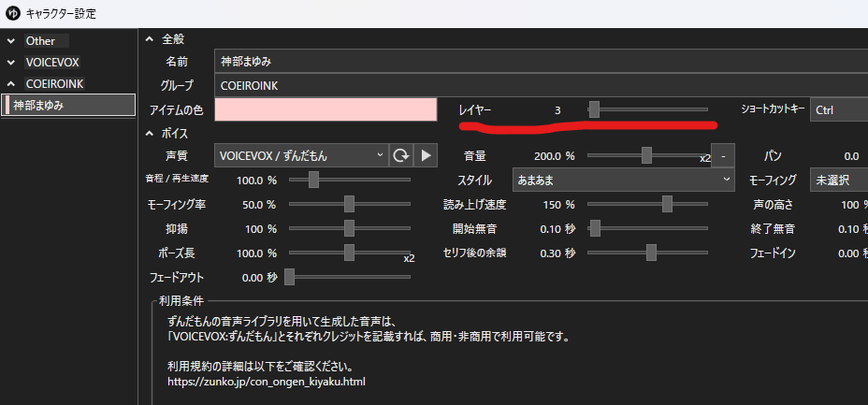868x405 pixels.
Task: Click the 音量 slider handle
Action: [646, 155]
